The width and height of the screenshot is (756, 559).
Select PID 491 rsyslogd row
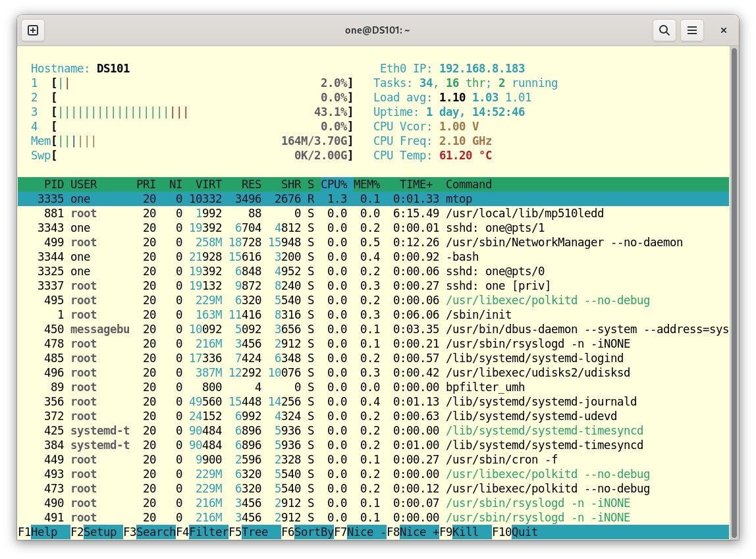pyautogui.click(x=373, y=517)
